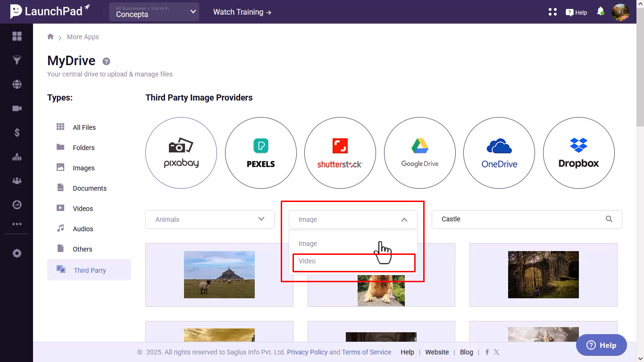The height and width of the screenshot is (362, 644).
Task: Select Image option in dropdown list
Action: click(353, 244)
